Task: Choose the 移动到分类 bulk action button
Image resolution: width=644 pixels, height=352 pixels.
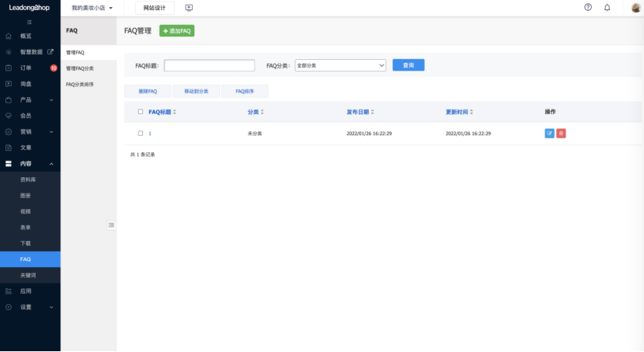Action: [x=196, y=91]
